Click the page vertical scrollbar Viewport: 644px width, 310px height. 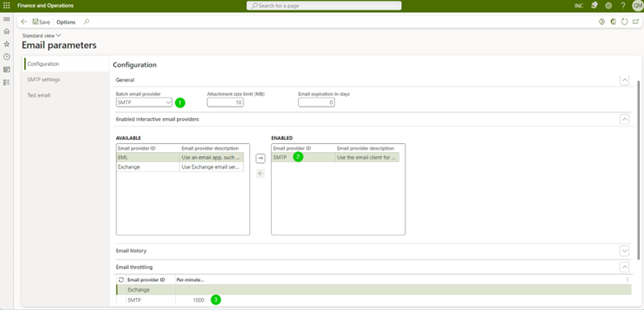click(638, 169)
